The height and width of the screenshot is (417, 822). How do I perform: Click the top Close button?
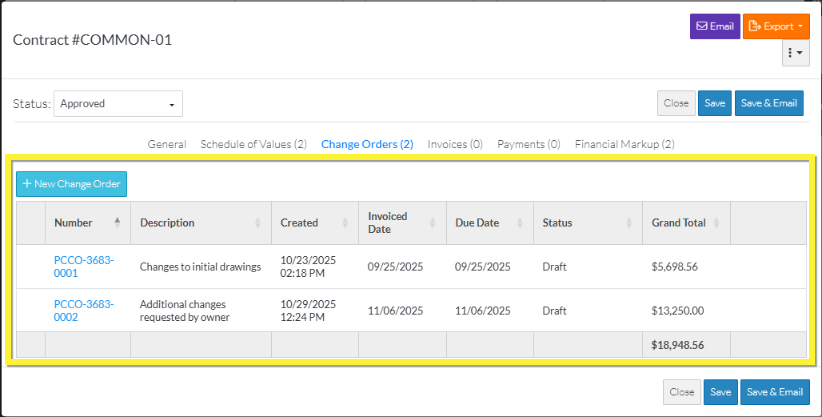point(676,103)
